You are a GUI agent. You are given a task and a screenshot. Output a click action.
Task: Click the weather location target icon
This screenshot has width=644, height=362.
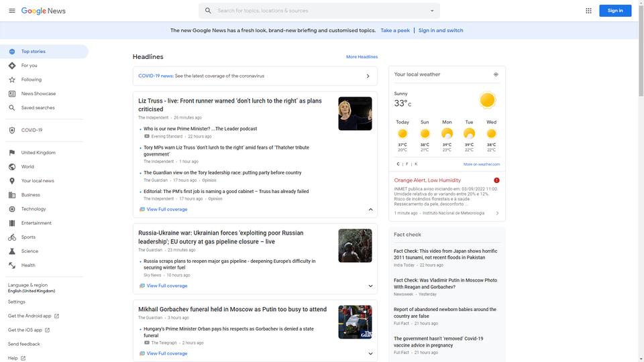[x=496, y=74]
